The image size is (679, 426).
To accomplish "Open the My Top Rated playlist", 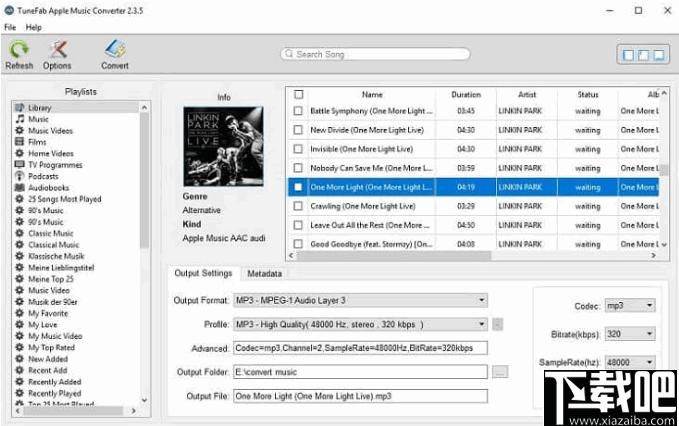I will [51, 347].
